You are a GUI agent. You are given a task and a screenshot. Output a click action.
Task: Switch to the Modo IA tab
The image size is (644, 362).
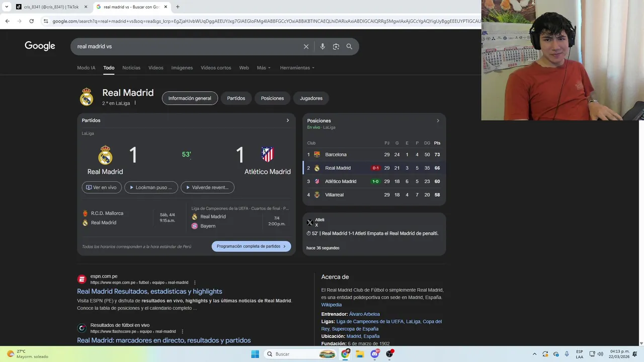click(x=86, y=68)
